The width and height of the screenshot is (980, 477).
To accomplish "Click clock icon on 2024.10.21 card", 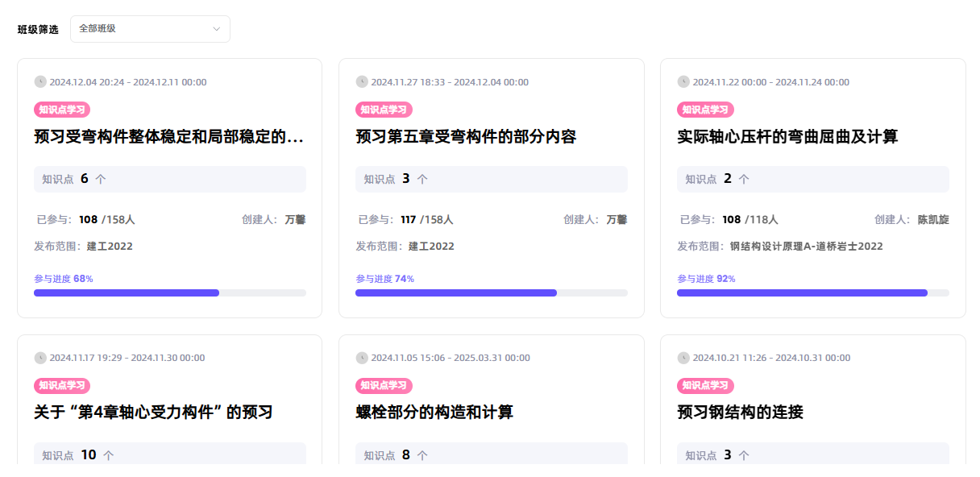I will (683, 358).
